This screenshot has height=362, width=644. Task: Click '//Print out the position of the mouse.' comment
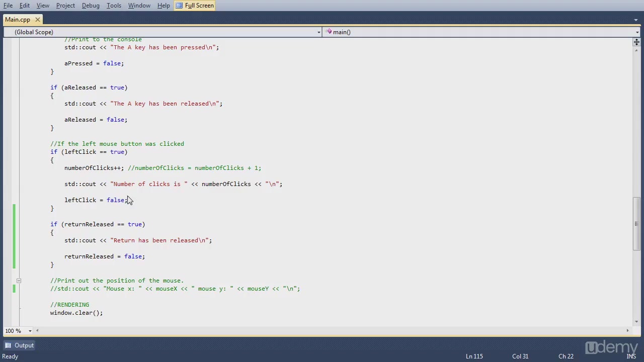click(117, 281)
